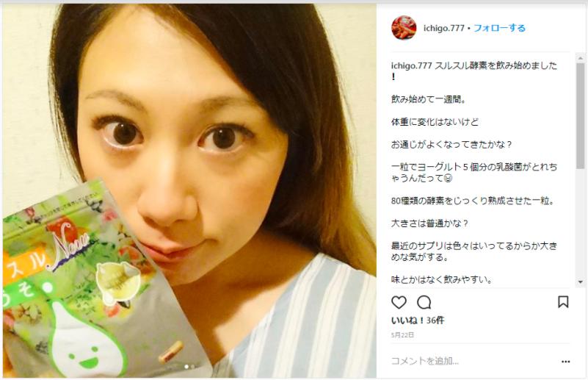Save post with the bookmark icon

pos(563,302)
